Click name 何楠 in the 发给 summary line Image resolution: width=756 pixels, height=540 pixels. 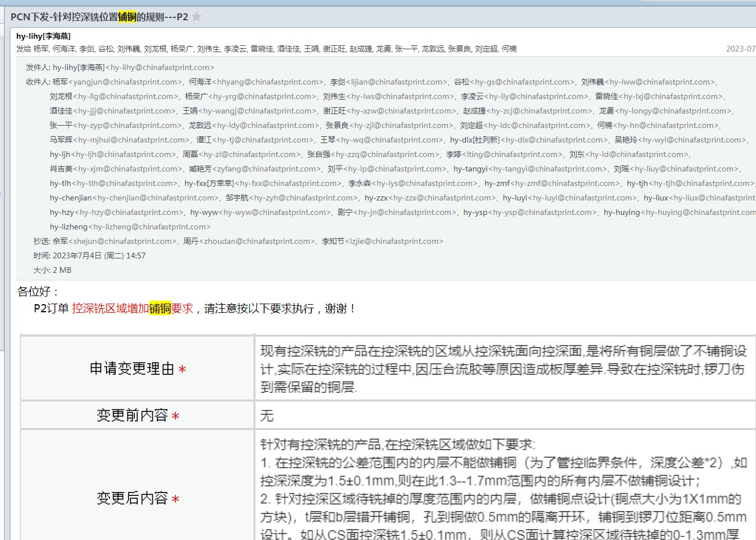(x=509, y=49)
